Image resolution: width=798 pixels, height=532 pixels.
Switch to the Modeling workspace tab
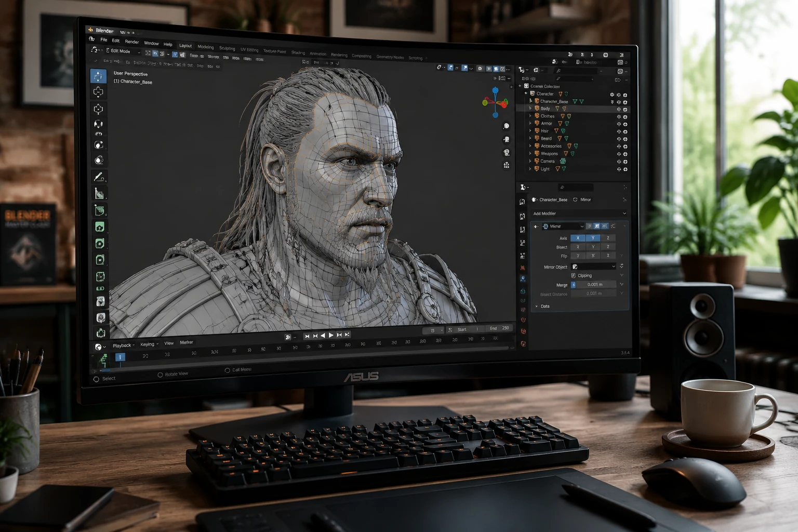(x=206, y=47)
